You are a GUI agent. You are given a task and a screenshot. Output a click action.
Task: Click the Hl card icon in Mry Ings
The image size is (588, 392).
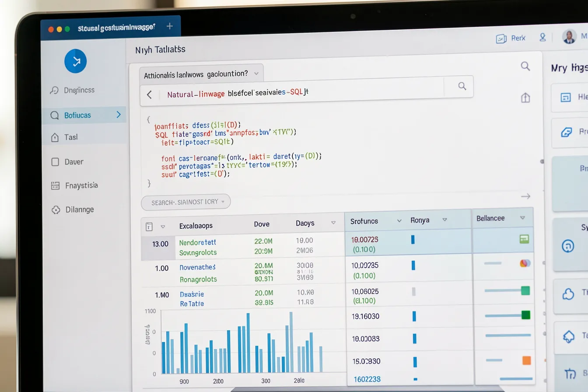[x=566, y=97]
